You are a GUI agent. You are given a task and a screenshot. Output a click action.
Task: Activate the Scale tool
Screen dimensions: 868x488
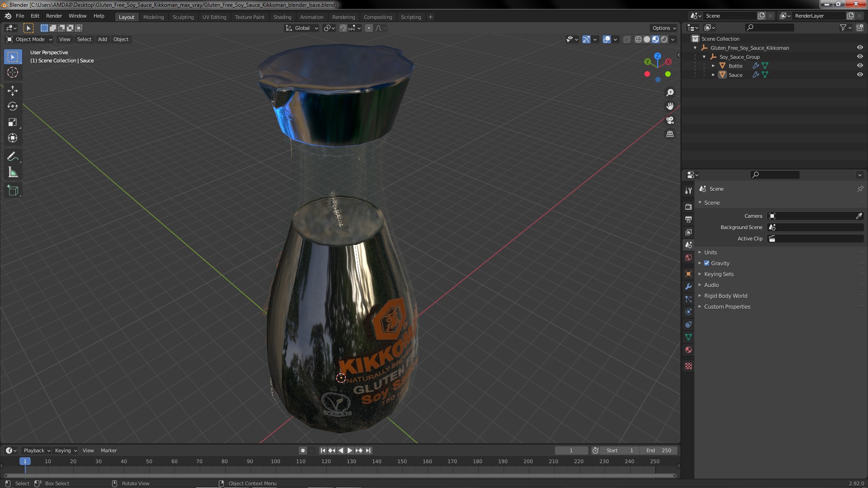click(x=13, y=122)
